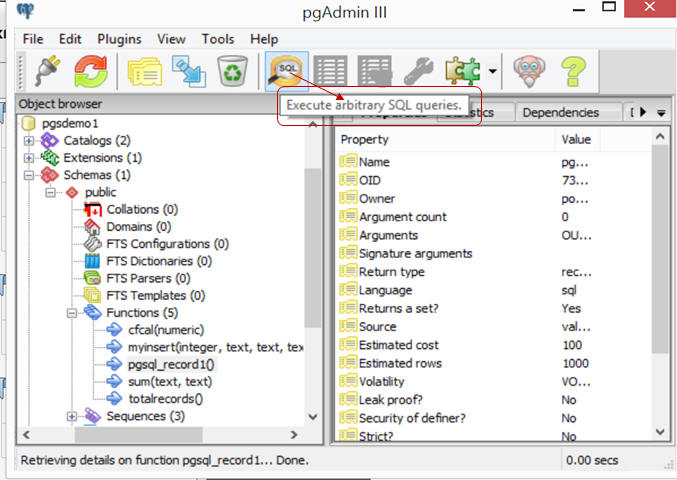Open the SQL query tool
Viewport: 677px width, 480px height.
[x=287, y=71]
